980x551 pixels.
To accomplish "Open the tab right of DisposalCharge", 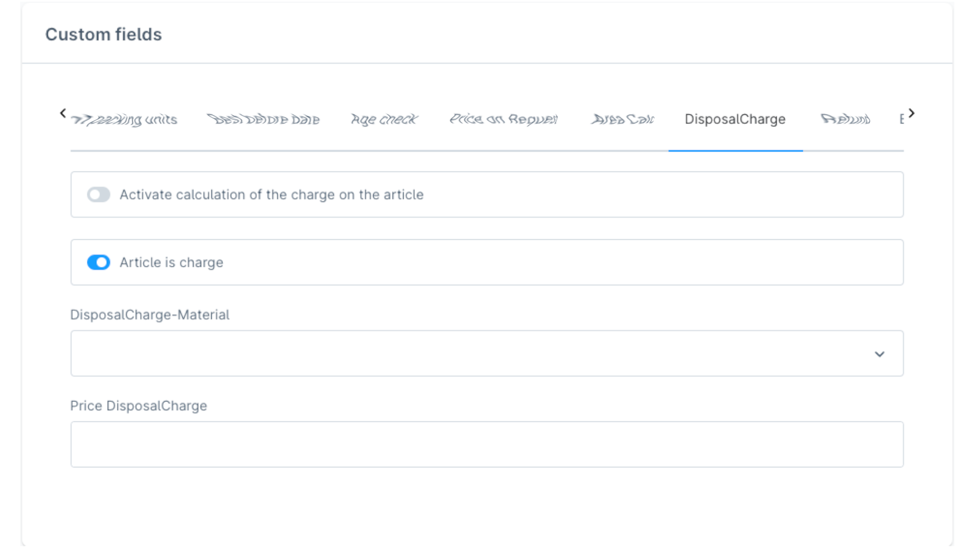I will tap(845, 119).
